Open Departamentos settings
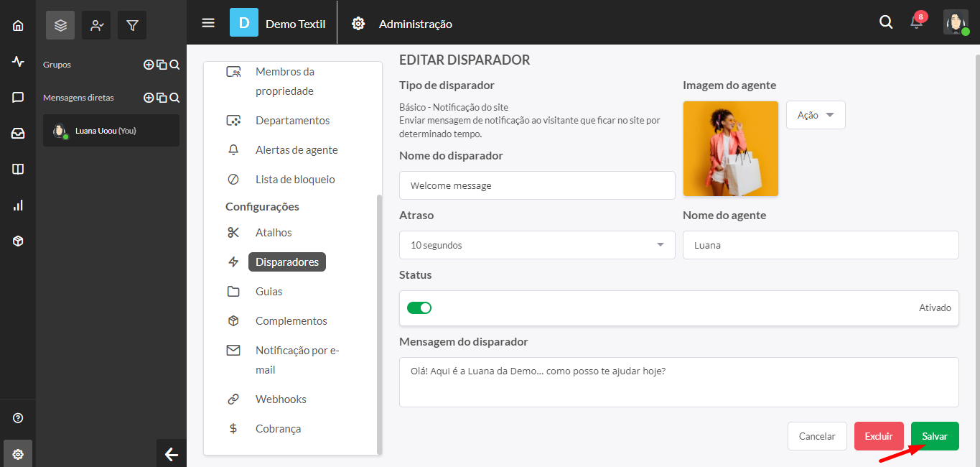 (292, 120)
